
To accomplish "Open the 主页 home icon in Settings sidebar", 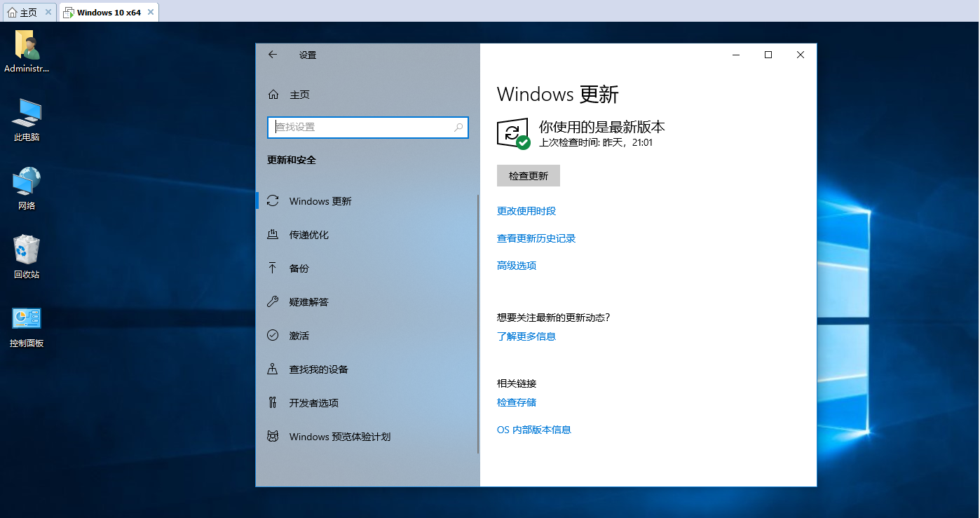I will point(273,95).
